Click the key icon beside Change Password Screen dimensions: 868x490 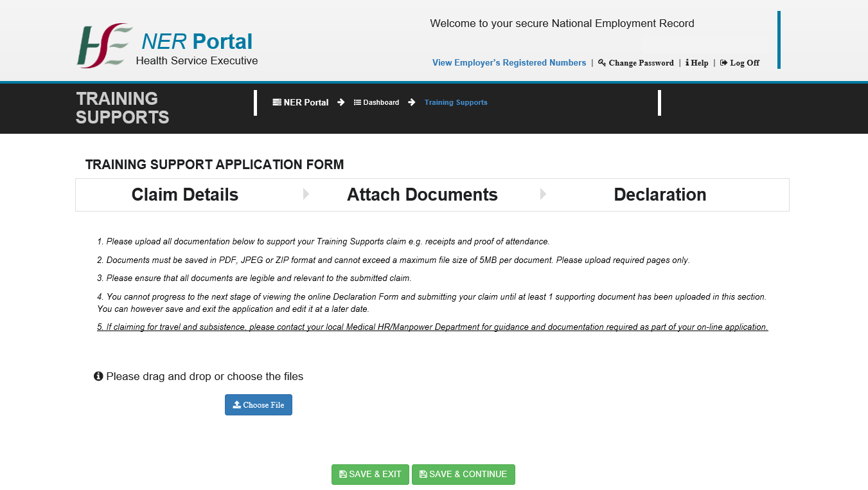tap(602, 63)
